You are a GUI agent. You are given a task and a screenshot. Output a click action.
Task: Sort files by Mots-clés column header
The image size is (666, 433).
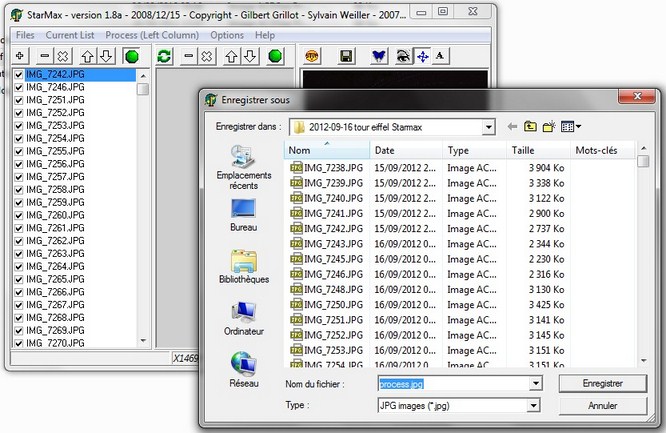point(603,150)
